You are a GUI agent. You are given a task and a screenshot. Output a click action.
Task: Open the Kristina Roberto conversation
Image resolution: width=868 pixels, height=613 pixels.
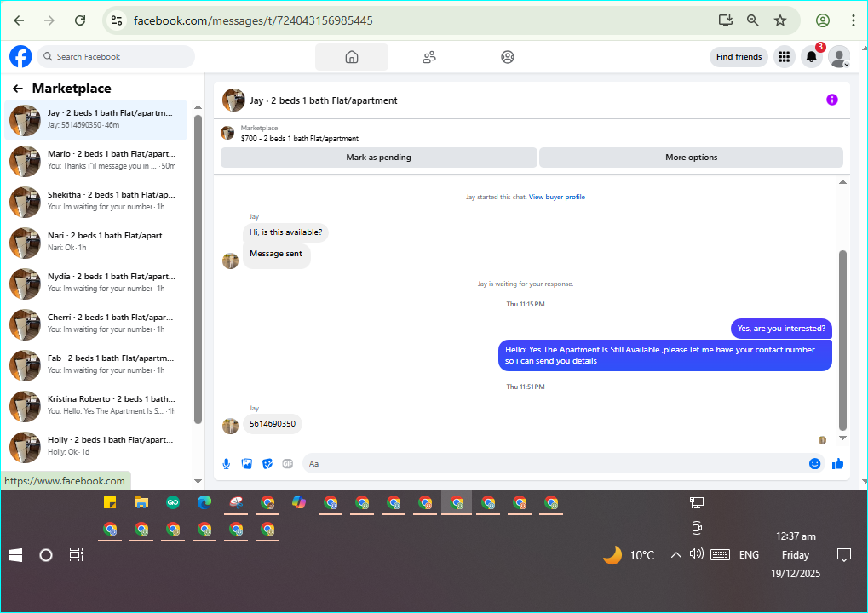click(95, 406)
